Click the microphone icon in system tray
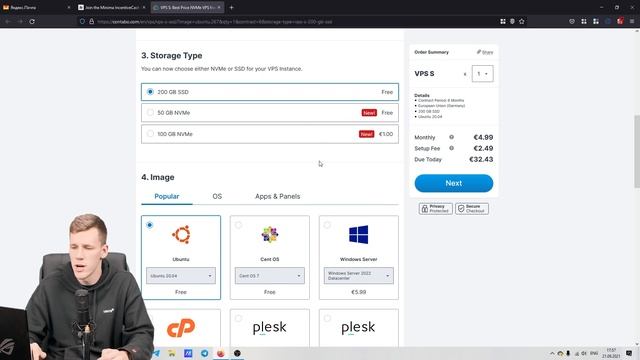640x360 pixels. pos(568,353)
